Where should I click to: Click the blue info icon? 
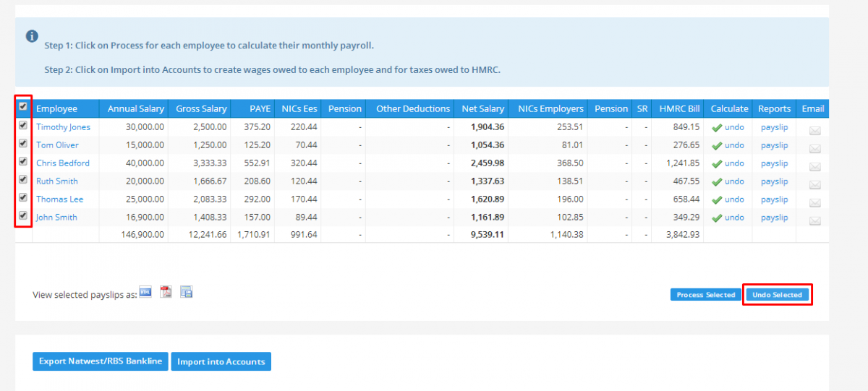point(32,36)
